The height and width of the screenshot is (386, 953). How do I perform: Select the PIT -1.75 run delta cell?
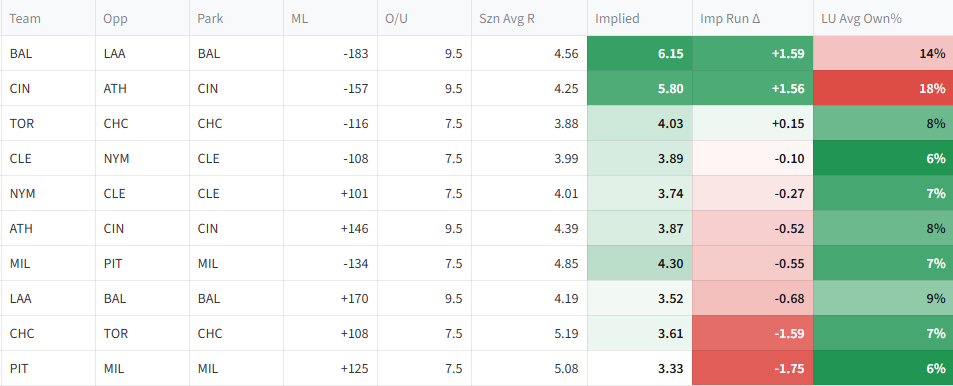click(752, 368)
